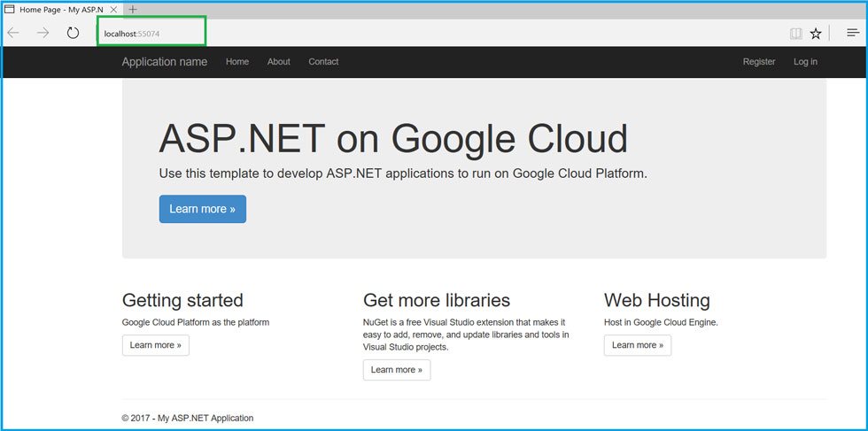Click the localhost:55074 address bar
This screenshot has width=868, height=431.
coord(151,34)
